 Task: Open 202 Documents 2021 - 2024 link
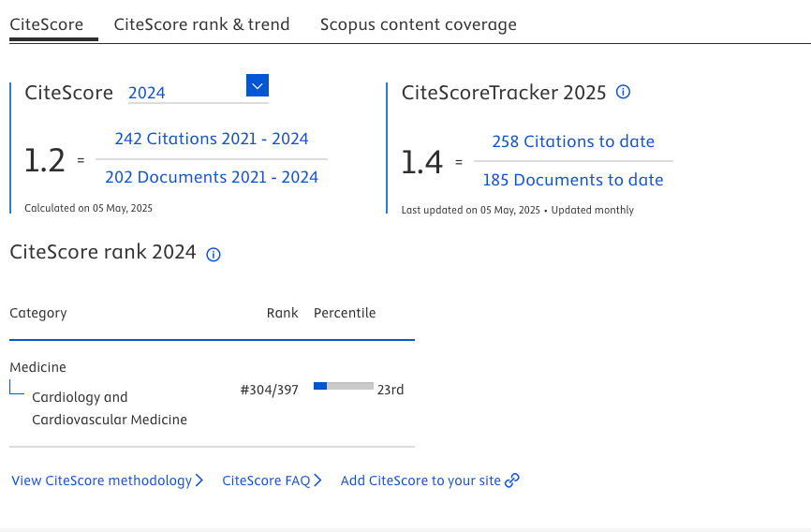click(212, 177)
